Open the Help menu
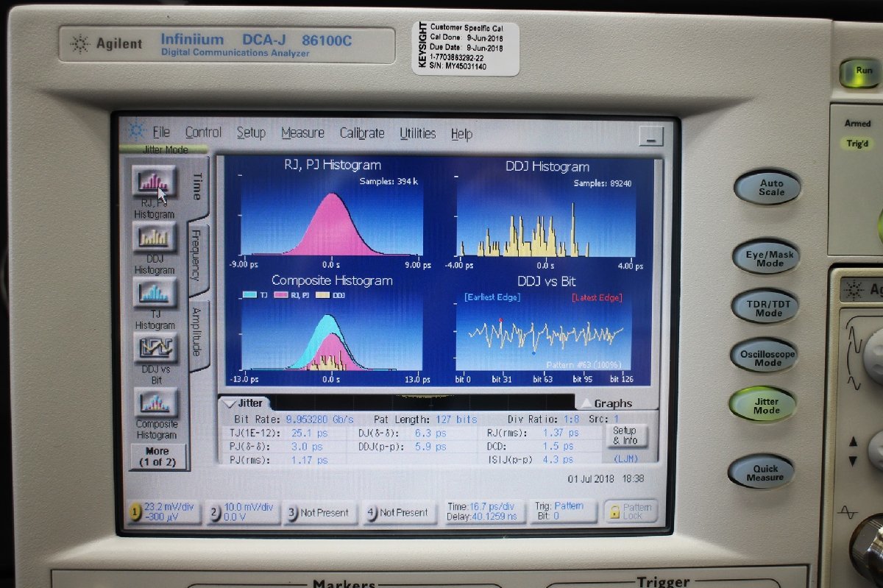 (461, 134)
